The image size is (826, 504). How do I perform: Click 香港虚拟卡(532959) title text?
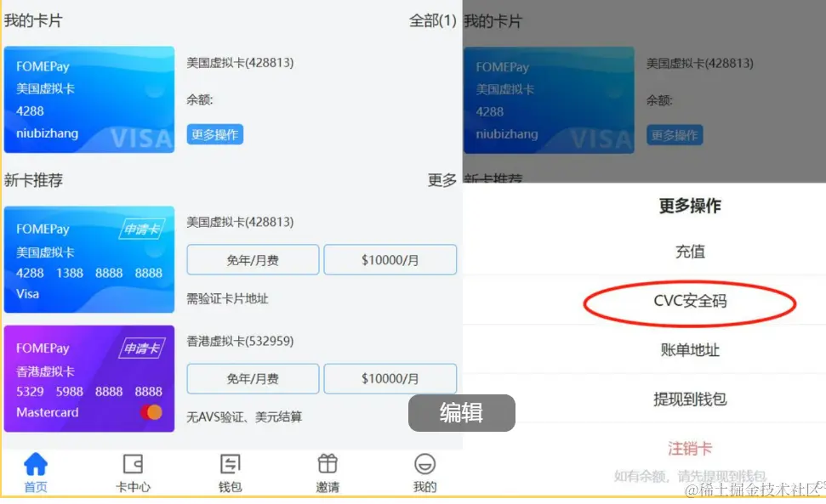click(x=240, y=341)
